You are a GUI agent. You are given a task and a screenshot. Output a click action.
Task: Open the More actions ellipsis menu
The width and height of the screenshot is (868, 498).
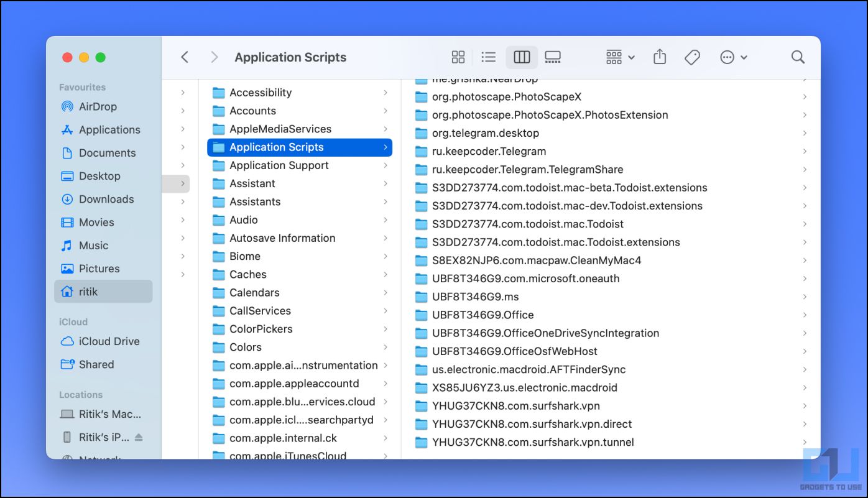click(733, 57)
